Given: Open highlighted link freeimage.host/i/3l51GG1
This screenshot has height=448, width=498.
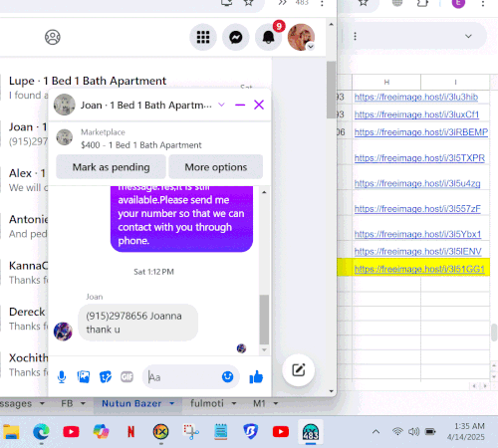Looking at the screenshot, I should (x=419, y=269).
